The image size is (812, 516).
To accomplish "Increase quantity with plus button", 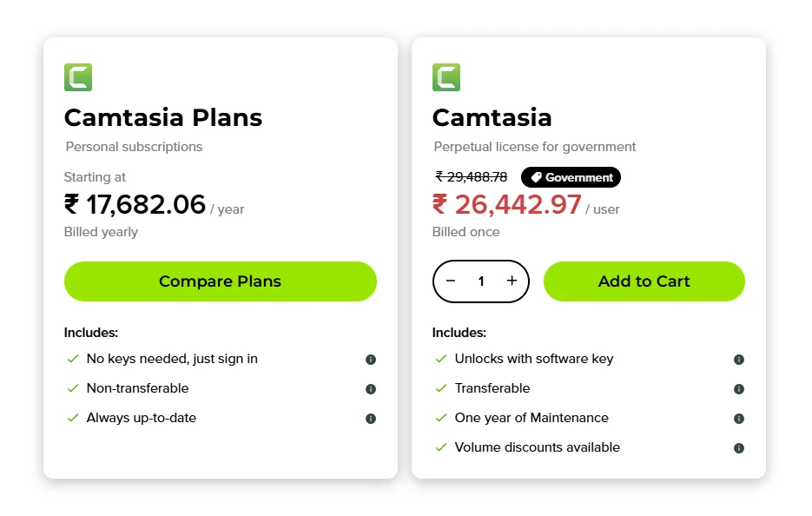I will click(512, 281).
